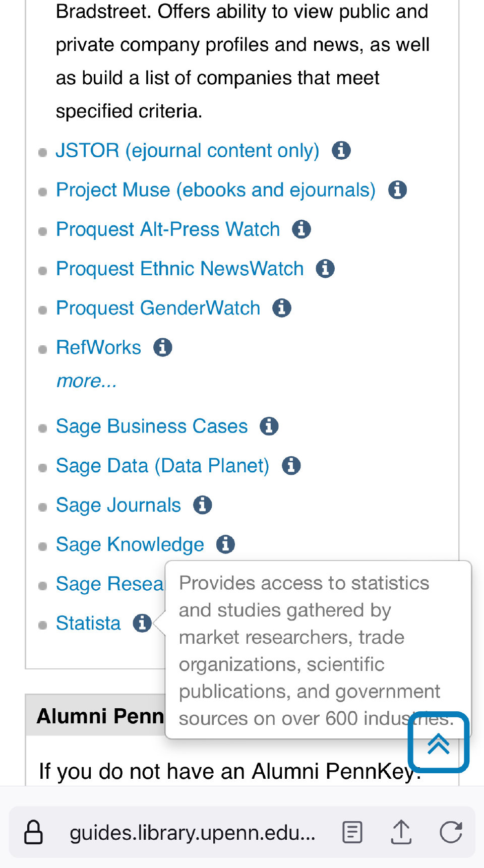Tap the Sage Knowledge info icon
484x868 pixels.
(x=225, y=544)
